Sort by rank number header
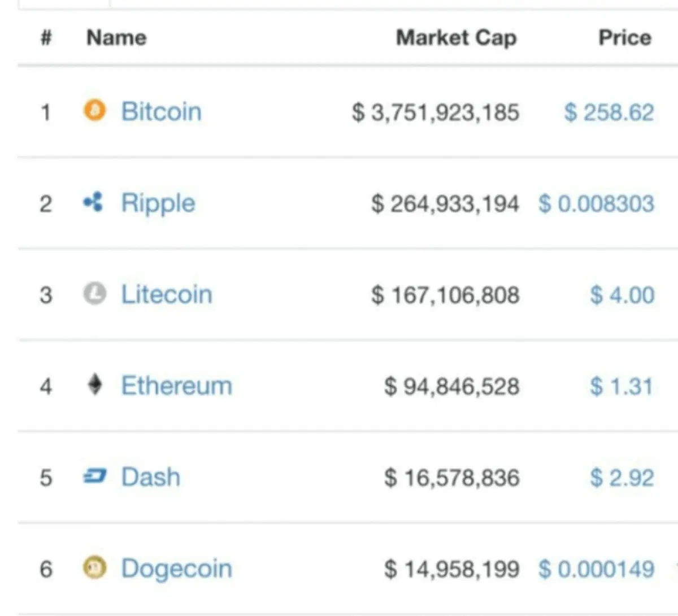Image resolution: width=678 pixels, height=616 pixels. pyautogui.click(x=46, y=38)
